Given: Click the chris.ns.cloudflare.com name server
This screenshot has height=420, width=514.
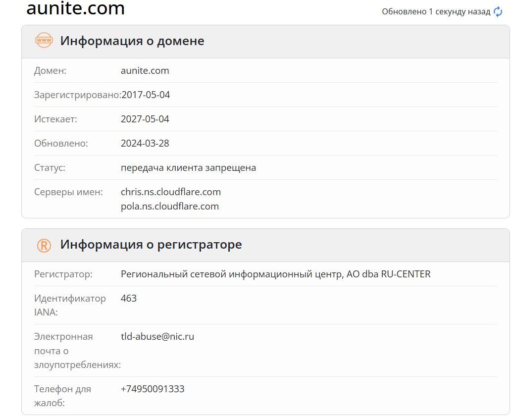Looking at the screenshot, I should [x=171, y=192].
